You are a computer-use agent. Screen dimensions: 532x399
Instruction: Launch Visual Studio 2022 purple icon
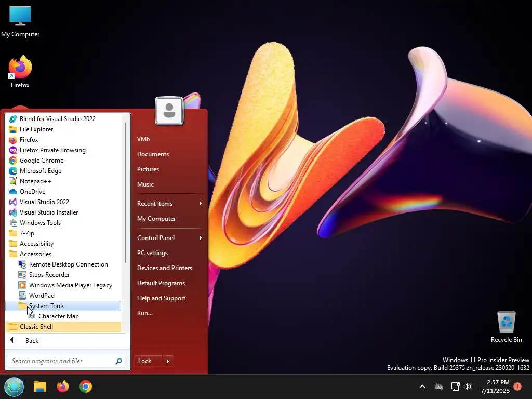[13, 202]
